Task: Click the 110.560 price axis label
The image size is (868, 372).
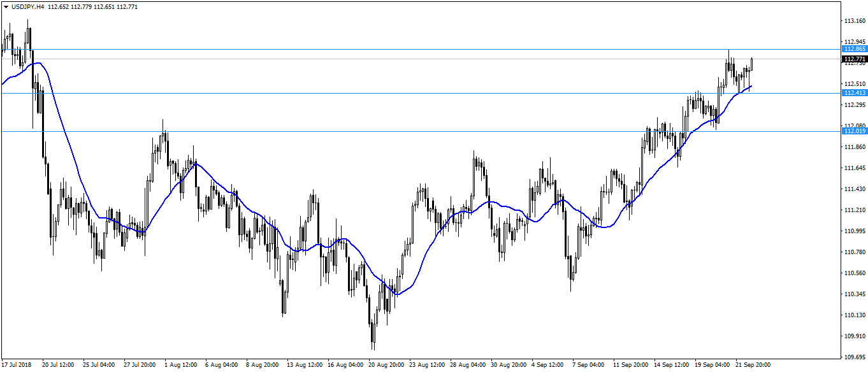Action: pos(854,273)
